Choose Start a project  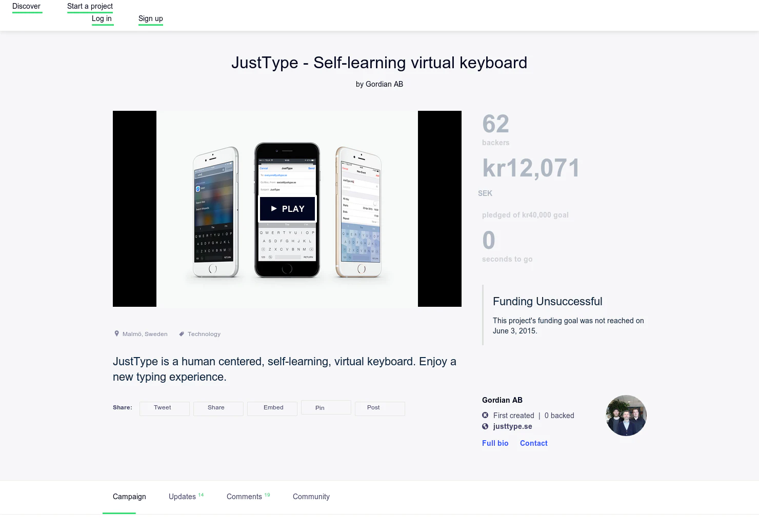pos(90,6)
